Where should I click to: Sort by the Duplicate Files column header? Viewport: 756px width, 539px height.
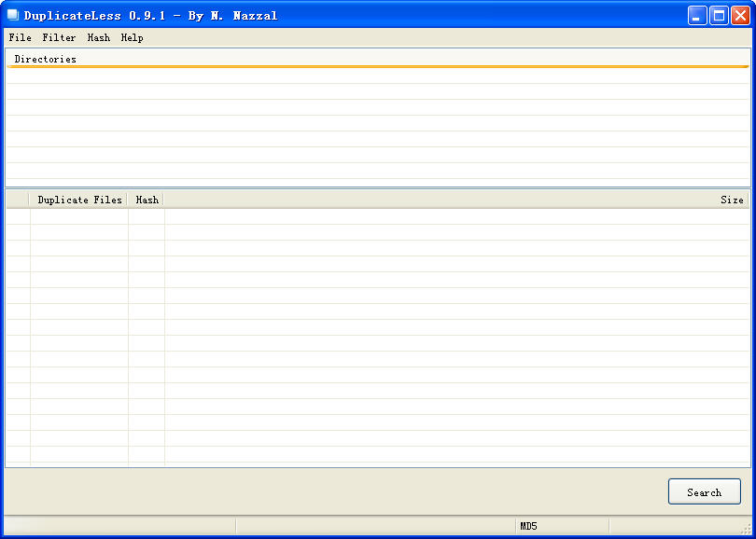click(79, 200)
